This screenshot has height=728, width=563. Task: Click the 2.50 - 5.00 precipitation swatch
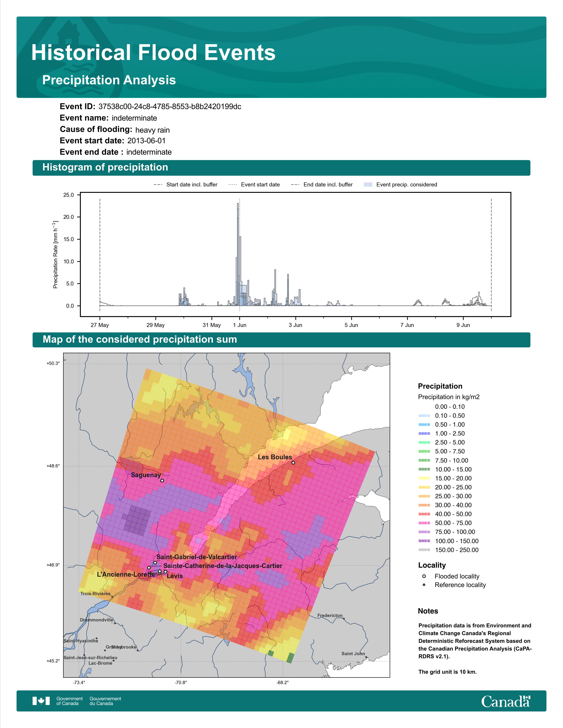pyautogui.click(x=424, y=443)
